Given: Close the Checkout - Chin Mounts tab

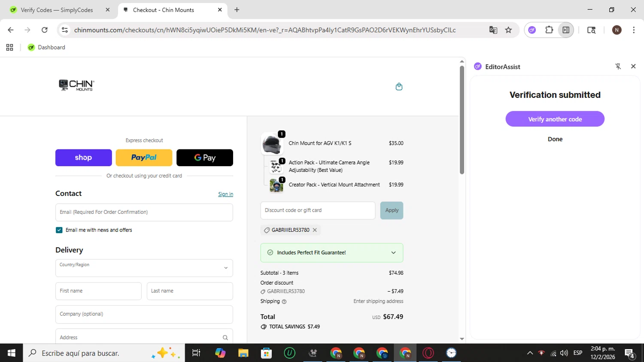Looking at the screenshot, I should [x=220, y=10].
